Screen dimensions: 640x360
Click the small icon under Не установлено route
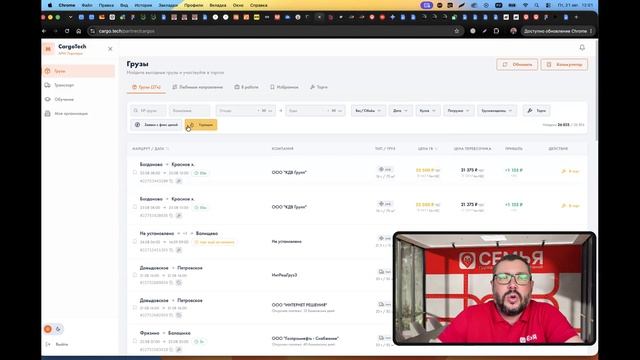[179, 250]
